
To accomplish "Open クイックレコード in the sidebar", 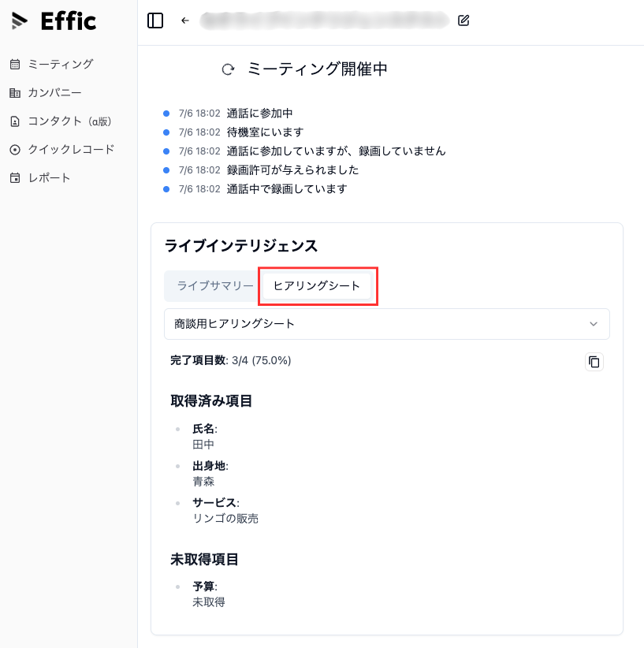I will [x=71, y=150].
